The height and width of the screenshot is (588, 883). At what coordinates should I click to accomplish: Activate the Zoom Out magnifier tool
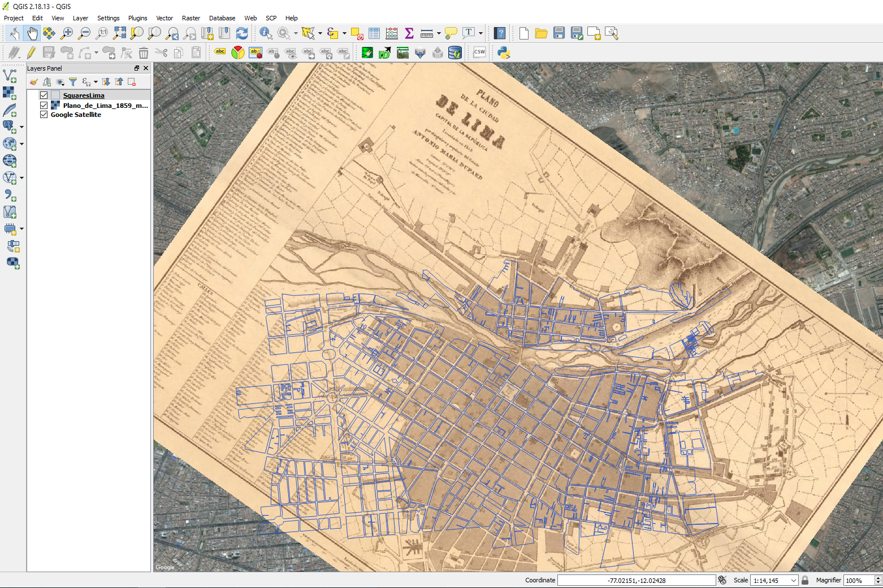(84, 33)
